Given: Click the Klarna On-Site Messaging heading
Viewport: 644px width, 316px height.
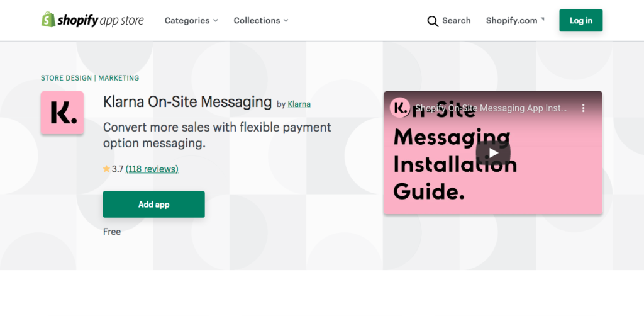Looking at the screenshot, I should 187,101.
